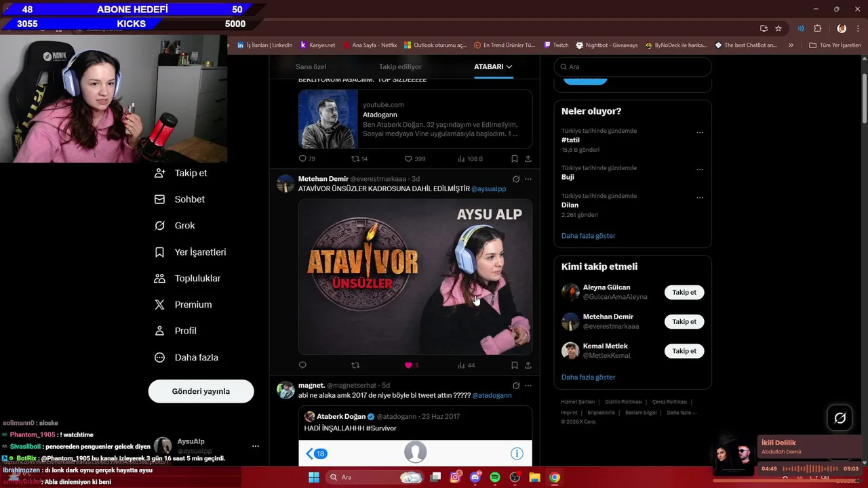
Task: Repost Metehan Demir's ATAVİVOR post
Action: coord(355,365)
